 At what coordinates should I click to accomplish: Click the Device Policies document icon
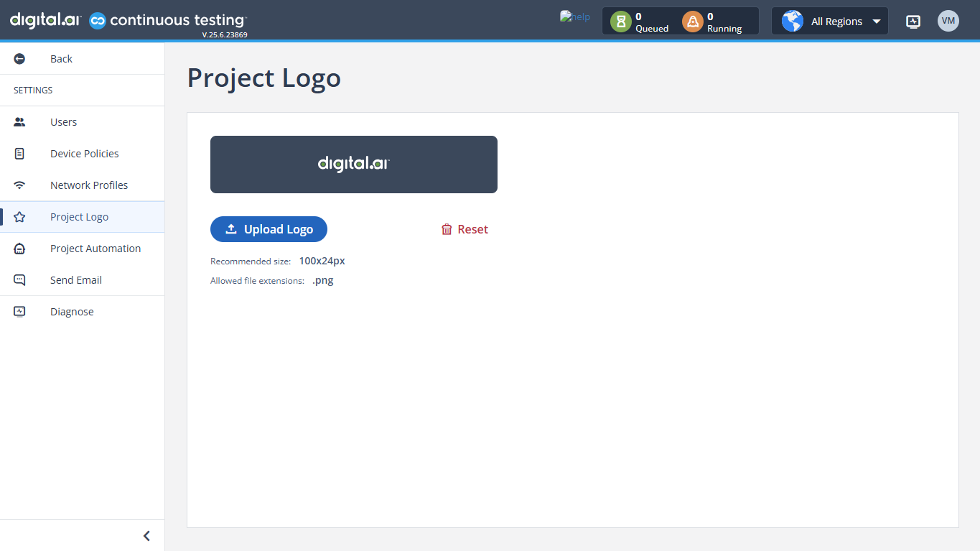click(x=19, y=154)
